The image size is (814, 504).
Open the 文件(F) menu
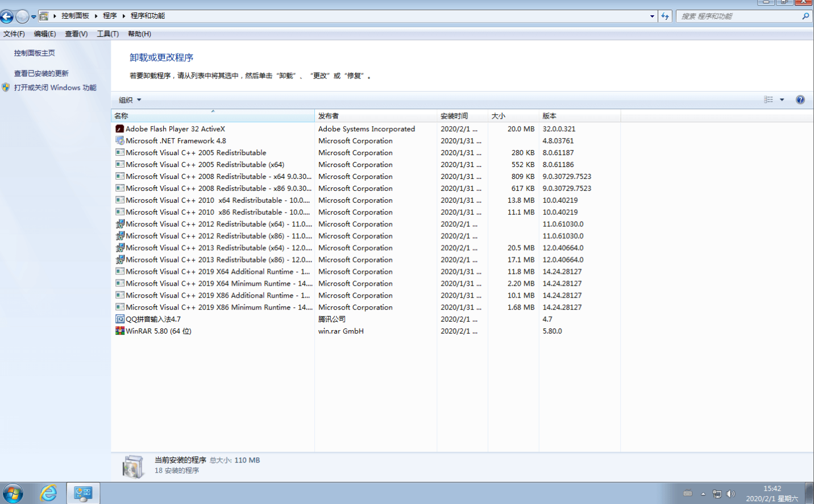click(x=14, y=34)
